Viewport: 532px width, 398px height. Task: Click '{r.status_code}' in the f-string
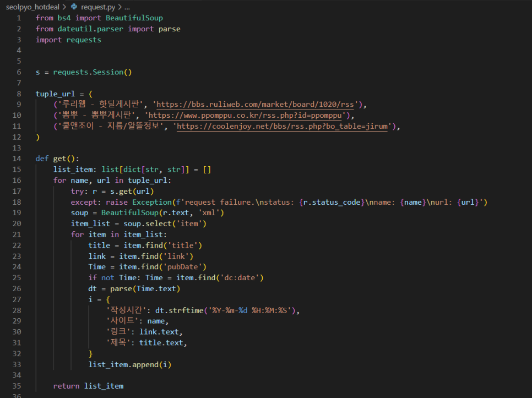click(332, 202)
